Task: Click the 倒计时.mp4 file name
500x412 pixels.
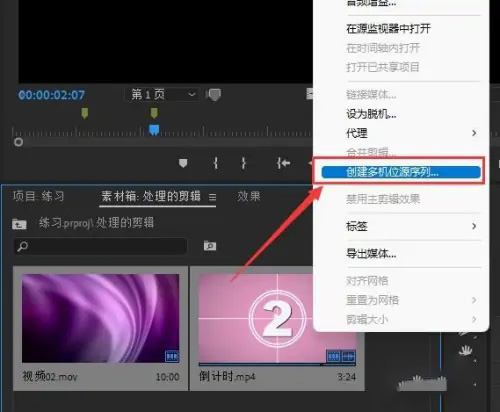Action: [x=227, y=377]
